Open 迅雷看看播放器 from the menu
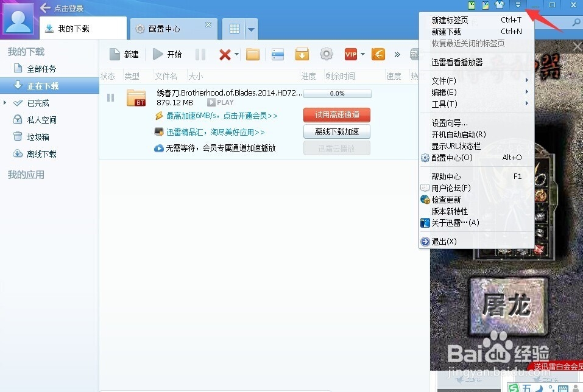 point(476,62)
